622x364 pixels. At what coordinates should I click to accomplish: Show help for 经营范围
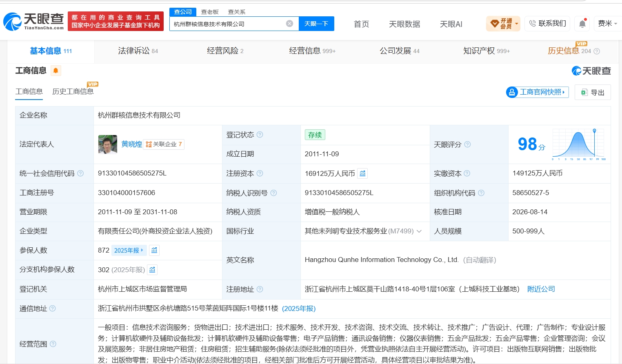pyautogui.click(x=53, y=344)
